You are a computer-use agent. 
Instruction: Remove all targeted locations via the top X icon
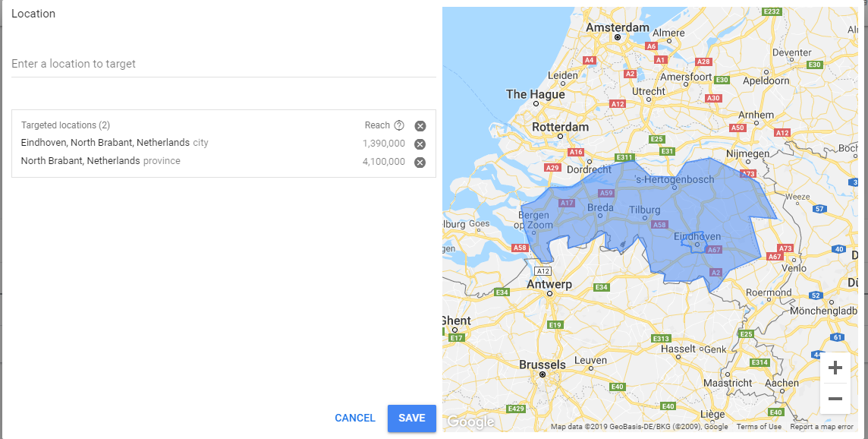[420, 125]
